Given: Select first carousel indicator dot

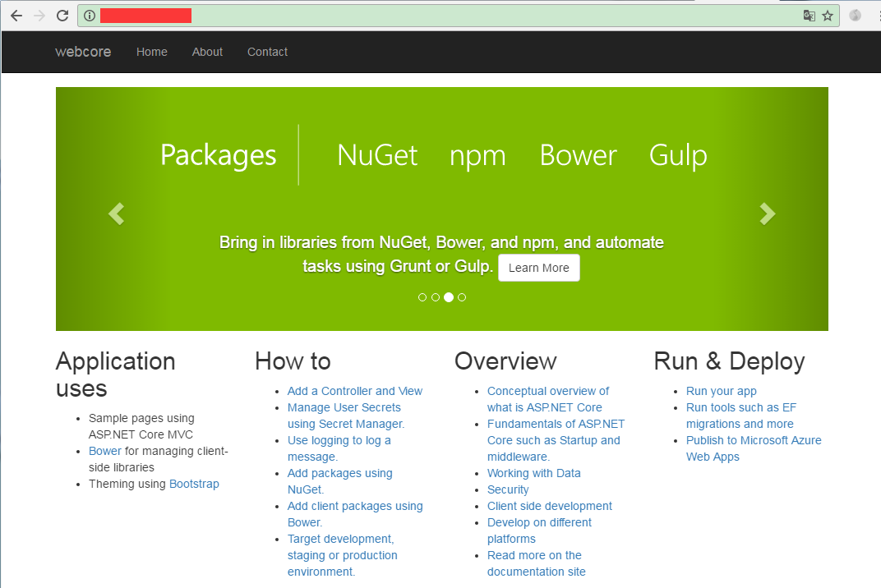Looking at the screenshot, I should (422, 297).
